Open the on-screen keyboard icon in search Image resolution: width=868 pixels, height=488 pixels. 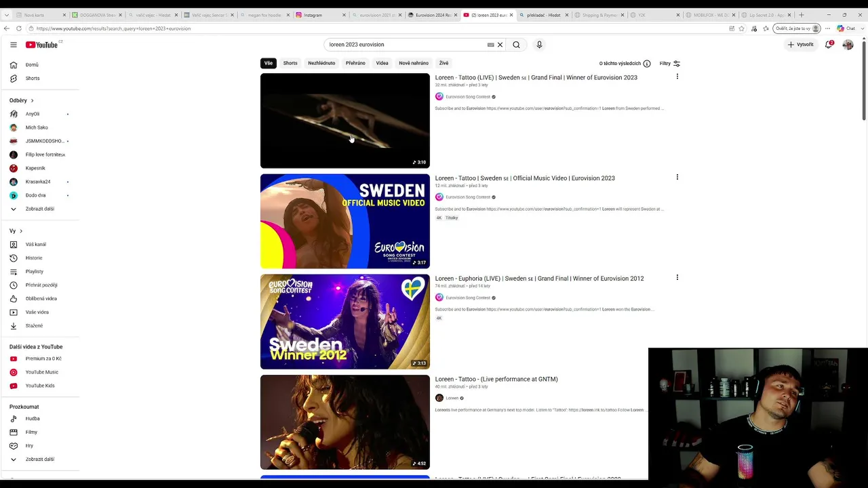click(x=490, y=45)
